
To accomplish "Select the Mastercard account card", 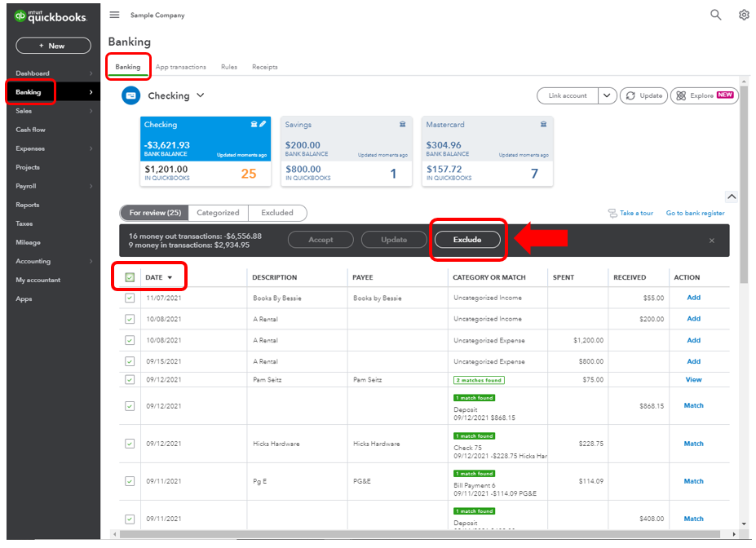I will 488,151.
